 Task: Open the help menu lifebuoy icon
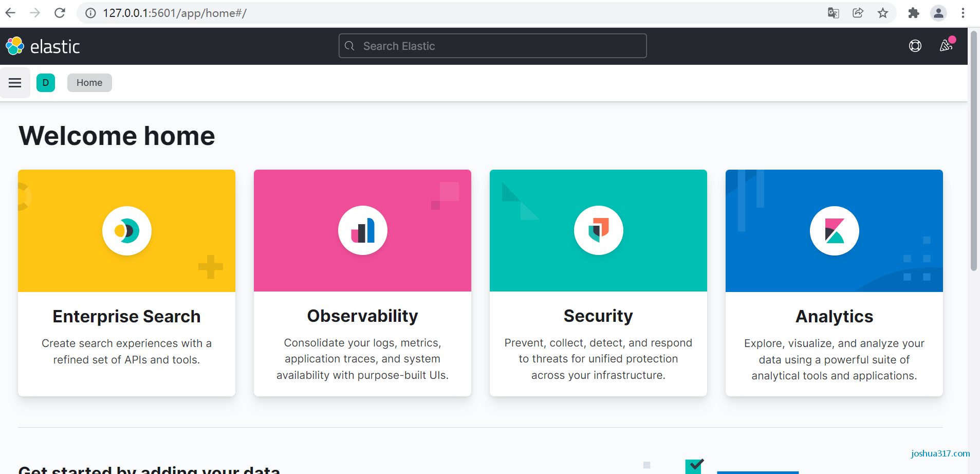pyautogui.click(x=915, y=46)
